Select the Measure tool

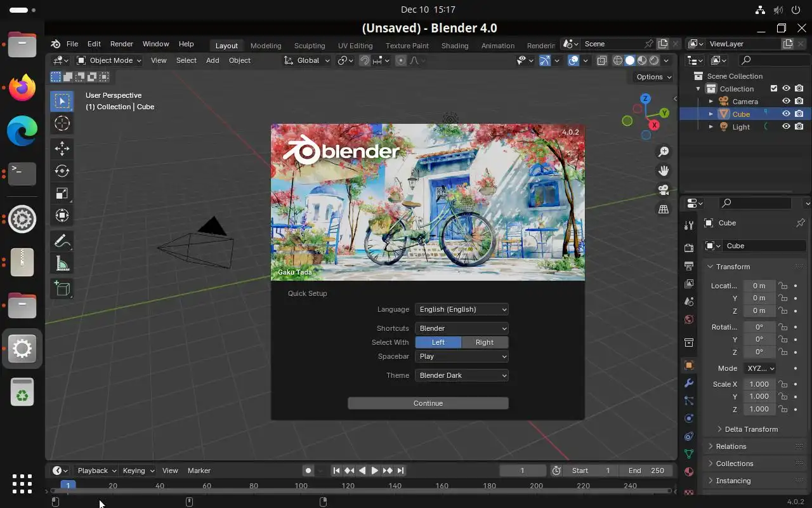[62, 263]
